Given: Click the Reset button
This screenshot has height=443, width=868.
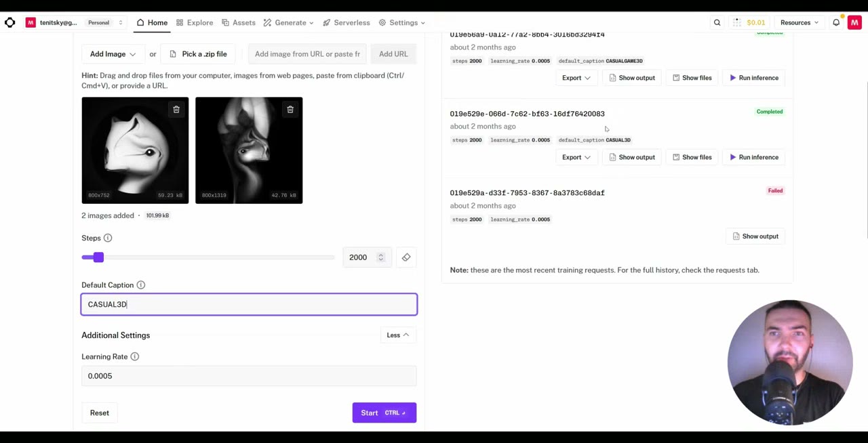Looking at the screenshot, I should click(100, 413).
